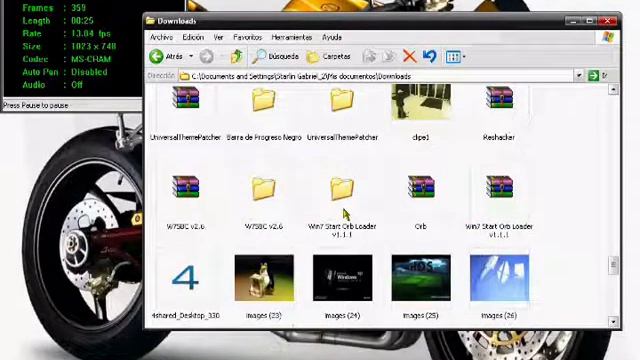Select the first UniversalThemePatcher archive icon
The width and height of the screenshot is (640, 360).
click(185, 97)
